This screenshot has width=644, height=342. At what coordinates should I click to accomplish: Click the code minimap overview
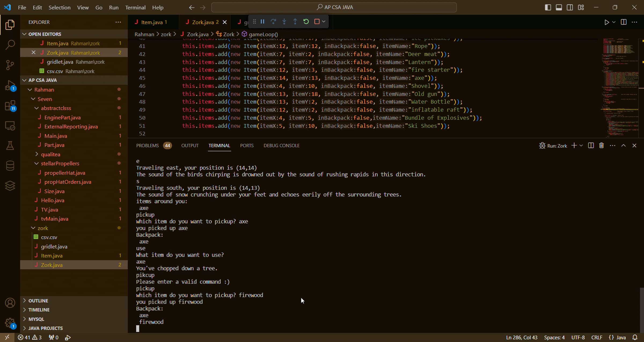pyautogui.click(x=620, y=88)
